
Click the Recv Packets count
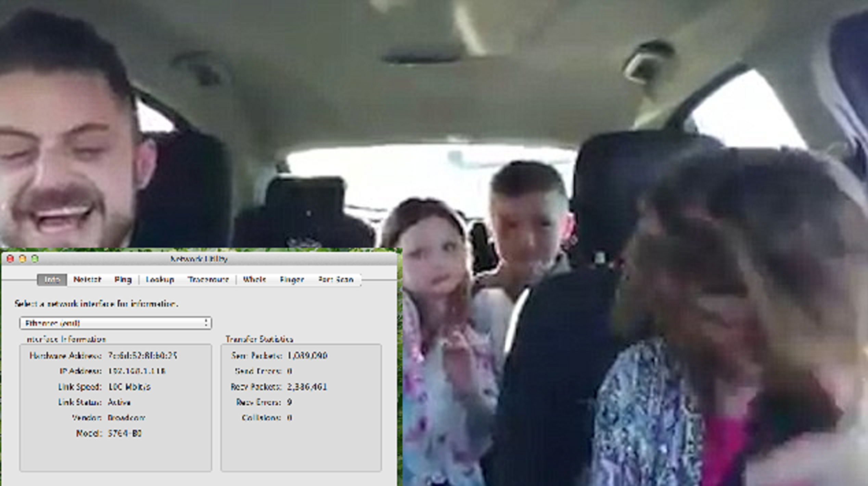point(307,387)
